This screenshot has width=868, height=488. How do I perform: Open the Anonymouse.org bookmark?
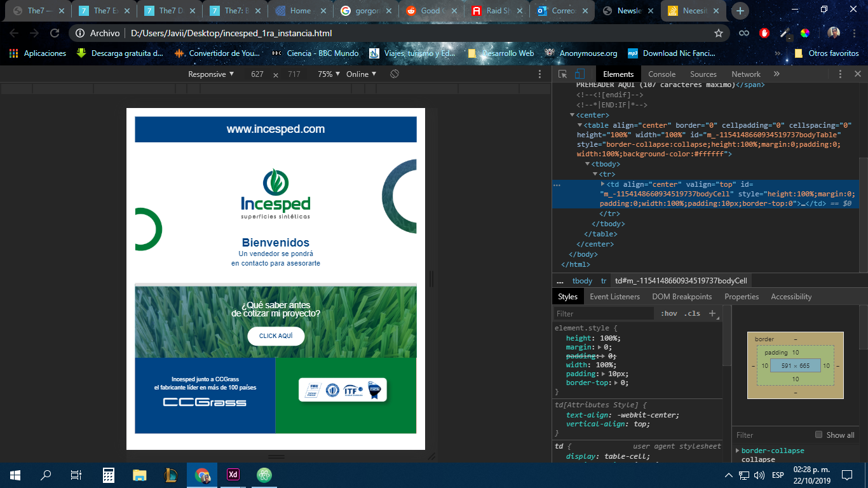[x=581, y=53]
